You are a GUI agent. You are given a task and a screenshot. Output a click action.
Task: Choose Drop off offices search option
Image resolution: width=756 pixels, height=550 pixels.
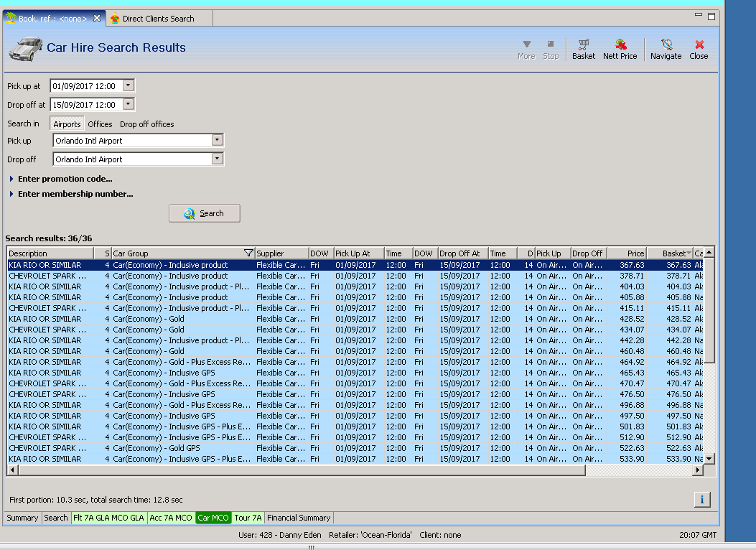coord(146,124)
